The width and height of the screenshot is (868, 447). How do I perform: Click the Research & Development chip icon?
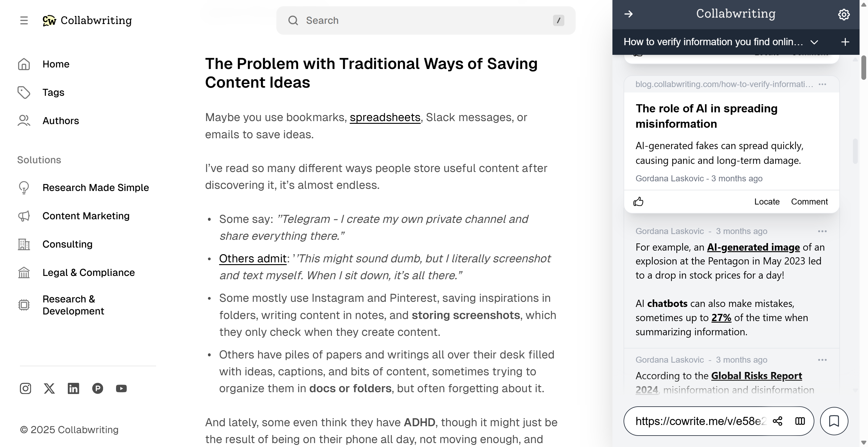pyautogui.click(x=24, y=305)
